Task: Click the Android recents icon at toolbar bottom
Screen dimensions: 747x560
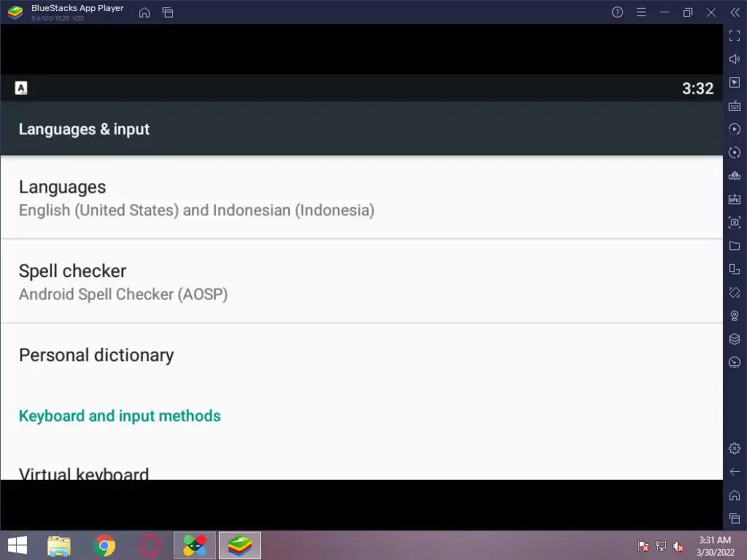Action: click(735, 518)
